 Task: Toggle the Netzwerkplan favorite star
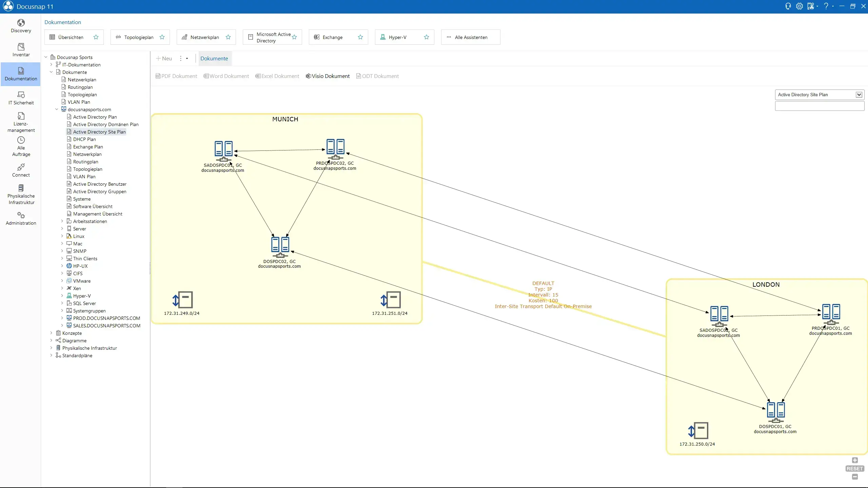tap(228, 37)
